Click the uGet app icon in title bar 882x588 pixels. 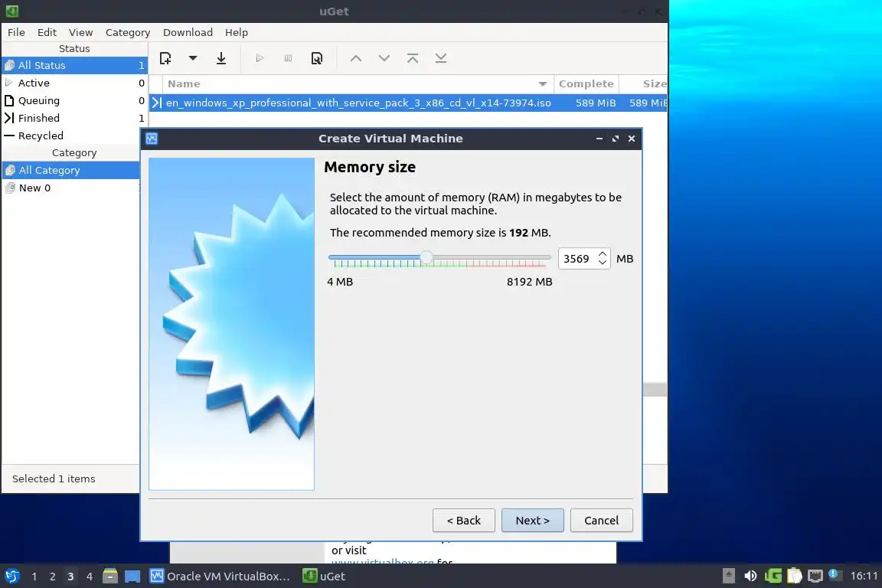(12, 11)
